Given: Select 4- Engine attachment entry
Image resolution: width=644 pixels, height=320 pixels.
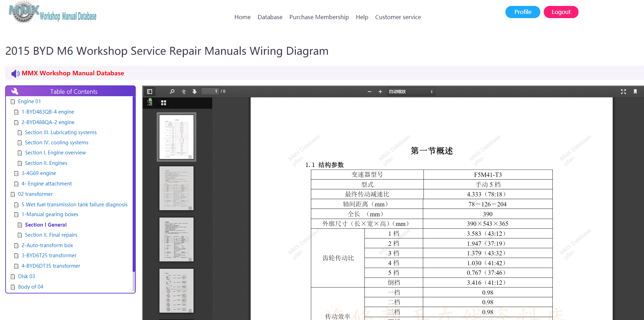Looking at the screenshot, I should point(47,184).
